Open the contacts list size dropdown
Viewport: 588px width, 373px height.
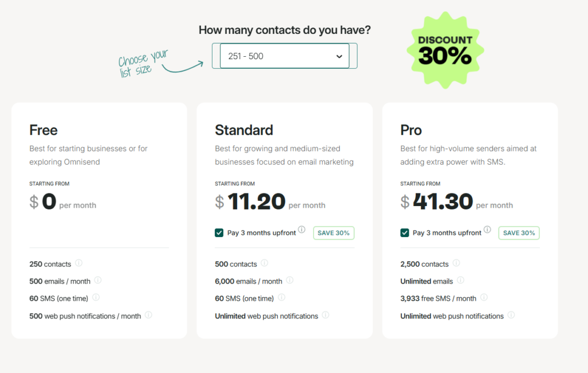[284, 56]
